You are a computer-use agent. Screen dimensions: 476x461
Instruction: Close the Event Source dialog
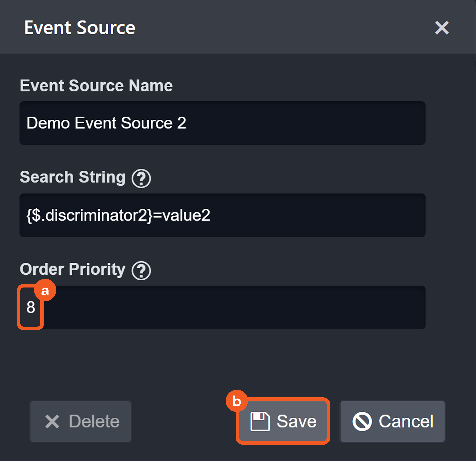pos(441,28)
